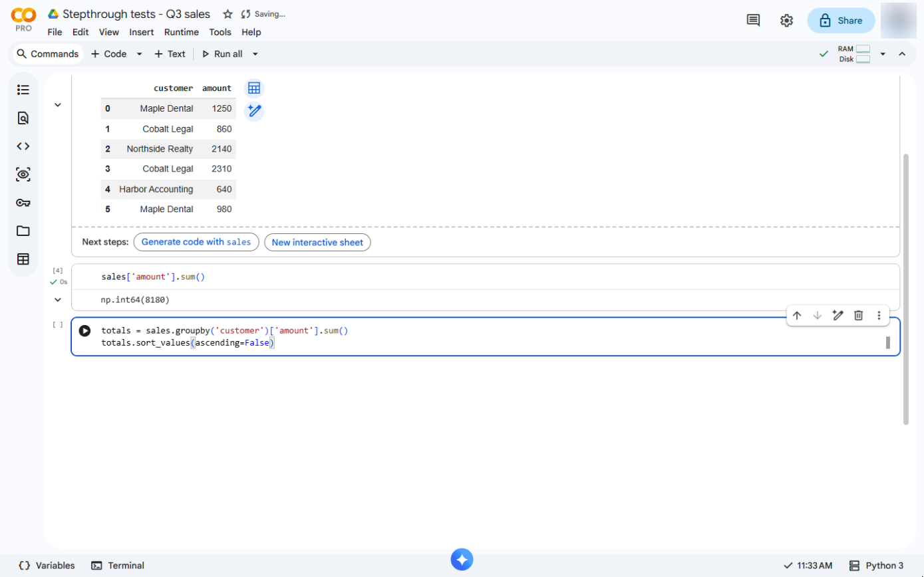Open the Google Drive icon beside the title

53,14
